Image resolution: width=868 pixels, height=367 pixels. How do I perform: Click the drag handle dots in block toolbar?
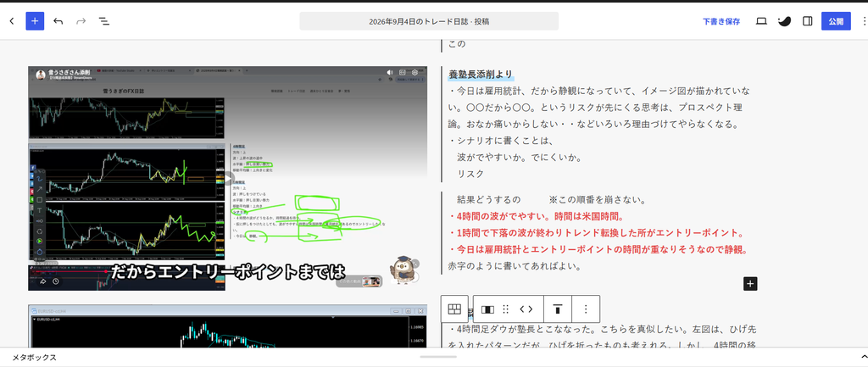point(505,309)
